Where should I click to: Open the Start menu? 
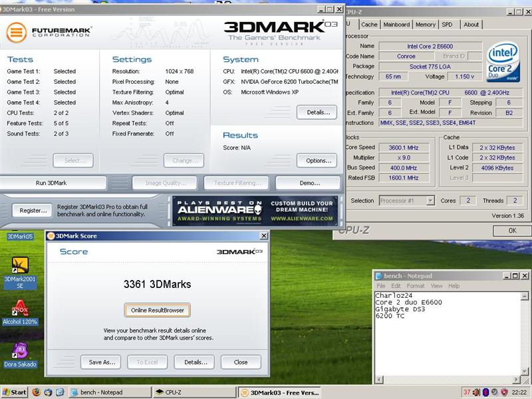point(14,392)
